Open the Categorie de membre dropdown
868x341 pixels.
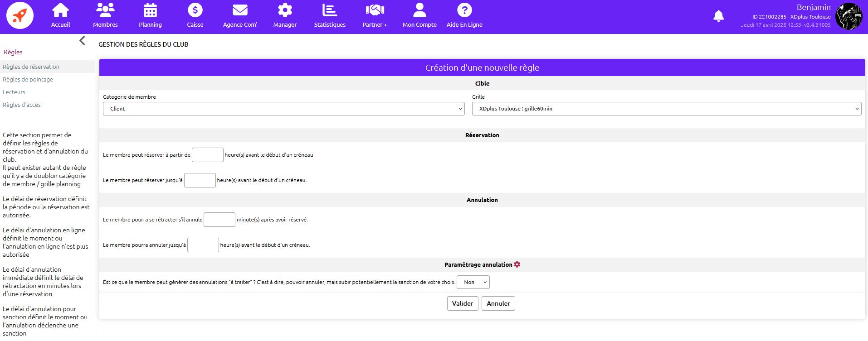[283, 109]
